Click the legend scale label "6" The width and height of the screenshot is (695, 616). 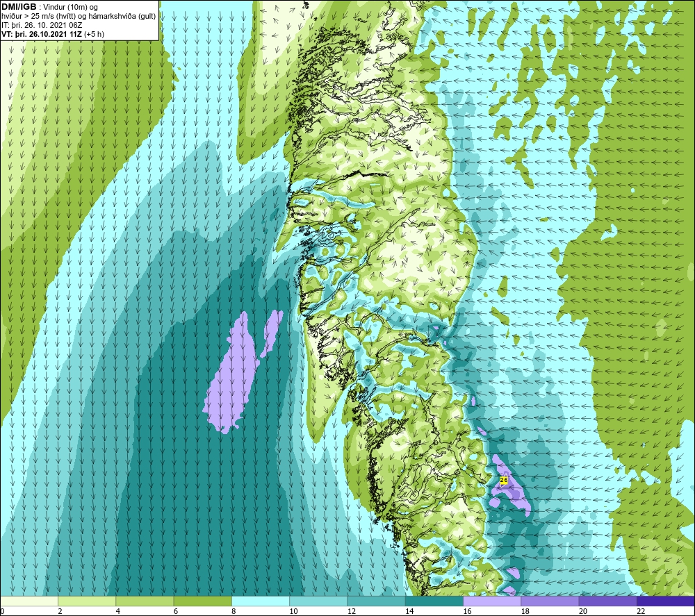pos(176,611)
